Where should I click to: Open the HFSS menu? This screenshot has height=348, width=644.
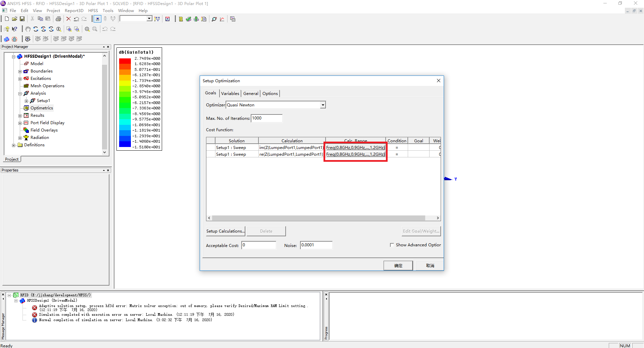pyautogui.click(x=93, y=11)
